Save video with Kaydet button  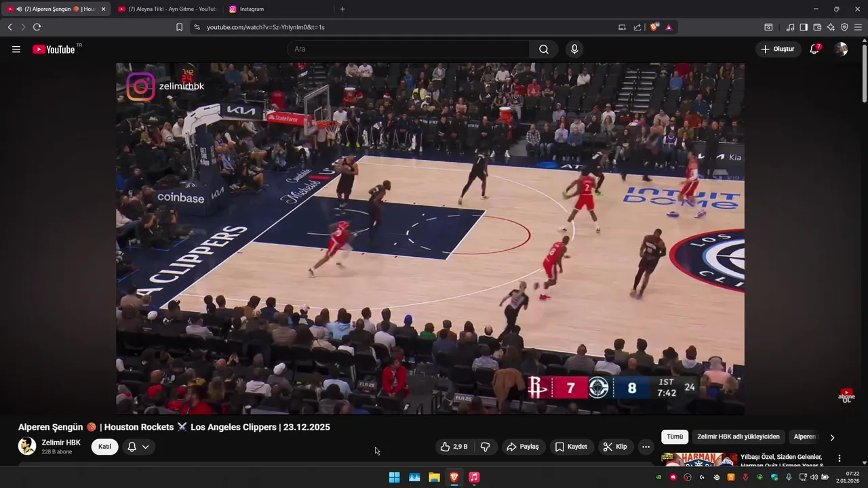point(571,447)
